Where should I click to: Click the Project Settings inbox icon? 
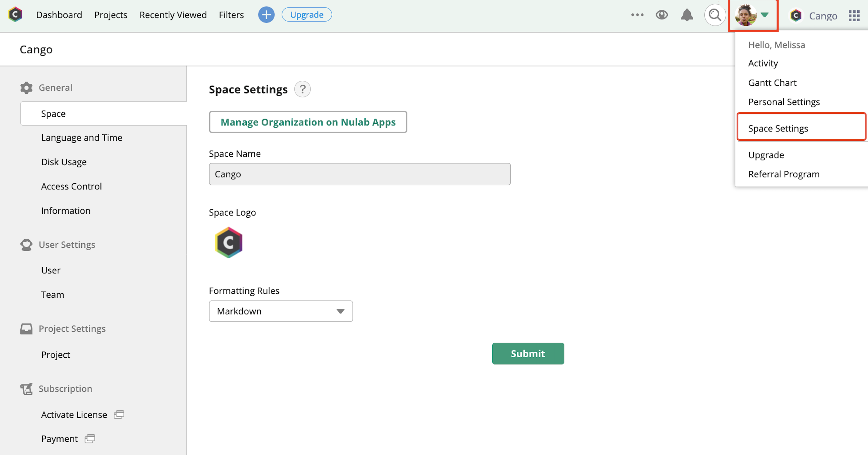pos(26,329)
